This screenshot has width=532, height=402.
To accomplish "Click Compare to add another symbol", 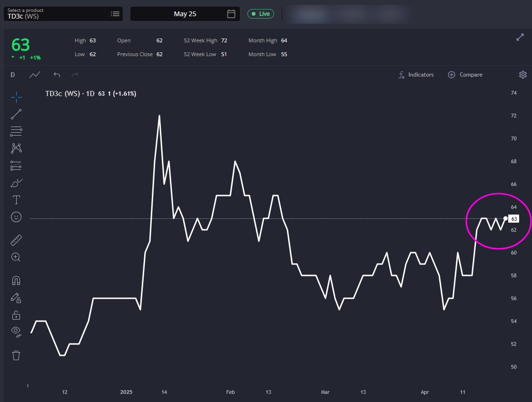I will [465, 75].
